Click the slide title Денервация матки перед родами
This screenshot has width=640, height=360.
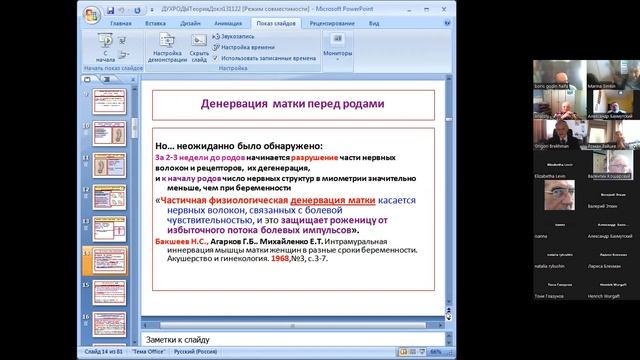292,104
